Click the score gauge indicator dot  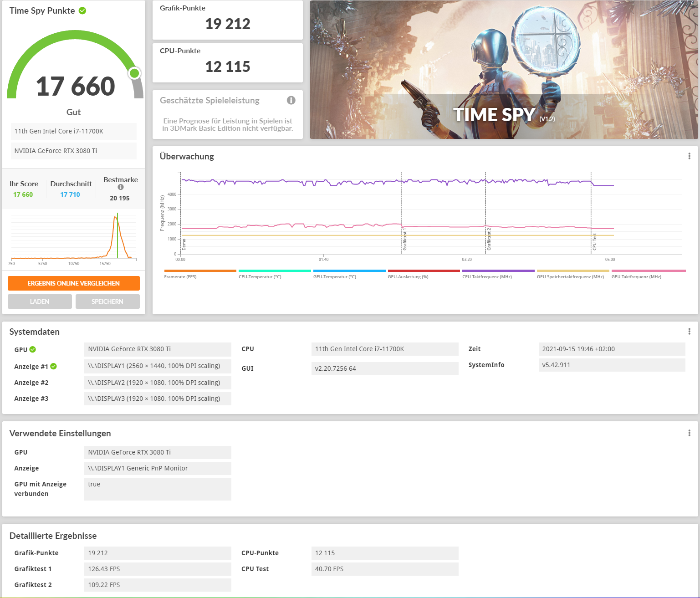tap(134, 73)
